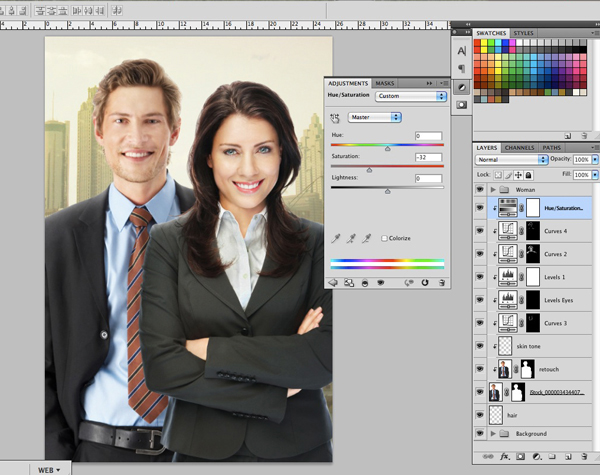
Task: Hide the Levels 1 layer
Action: tap(480, 277)
